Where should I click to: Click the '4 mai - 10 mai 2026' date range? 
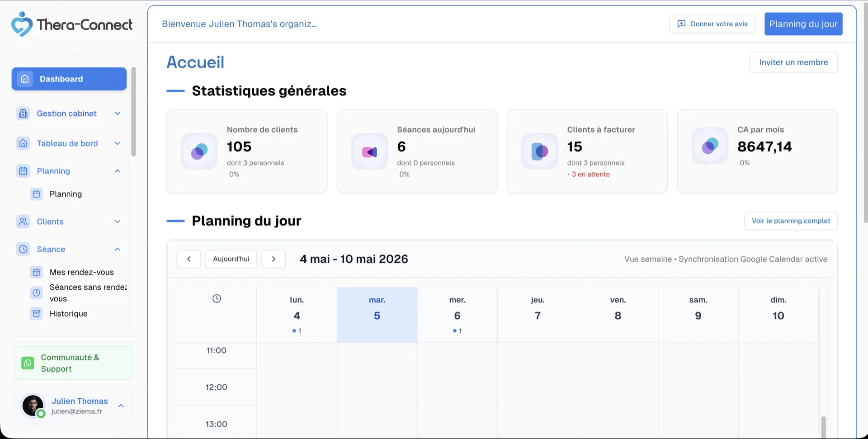click(x=354, y=259)
